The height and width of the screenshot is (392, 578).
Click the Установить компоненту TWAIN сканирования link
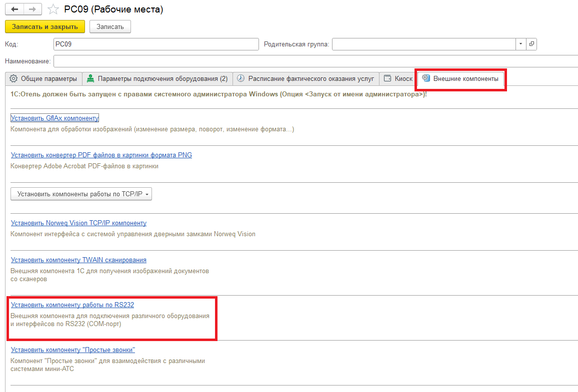tap(78, 260)
